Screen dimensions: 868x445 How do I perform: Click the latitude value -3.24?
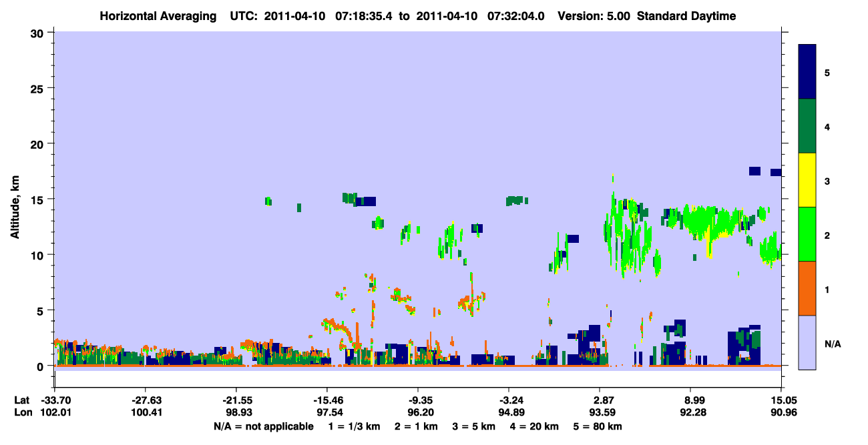coord(509,400)
